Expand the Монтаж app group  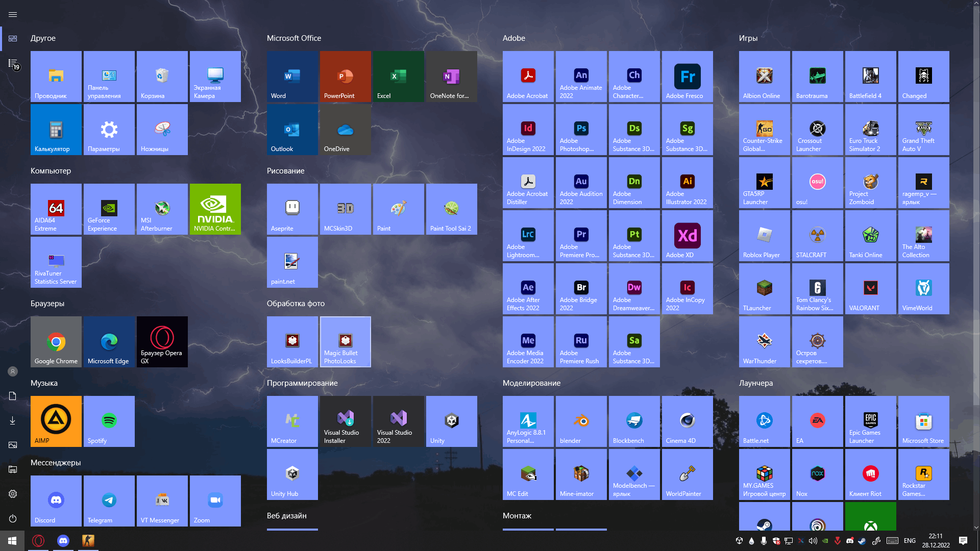[517, 515]
